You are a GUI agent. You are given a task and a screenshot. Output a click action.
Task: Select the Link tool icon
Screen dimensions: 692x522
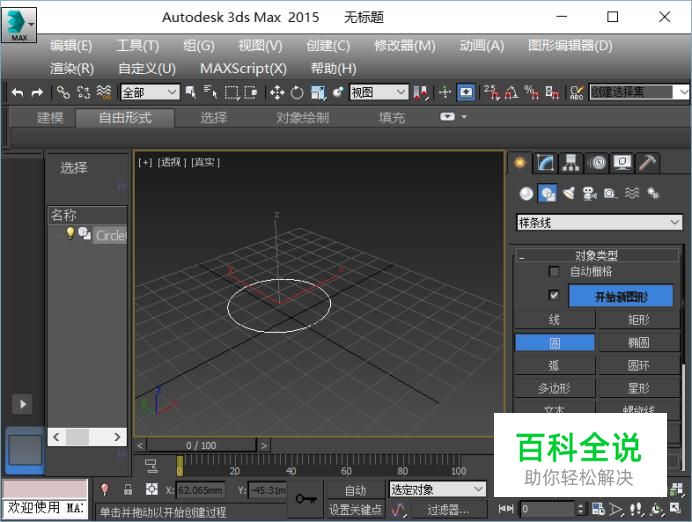coord(63,93)
